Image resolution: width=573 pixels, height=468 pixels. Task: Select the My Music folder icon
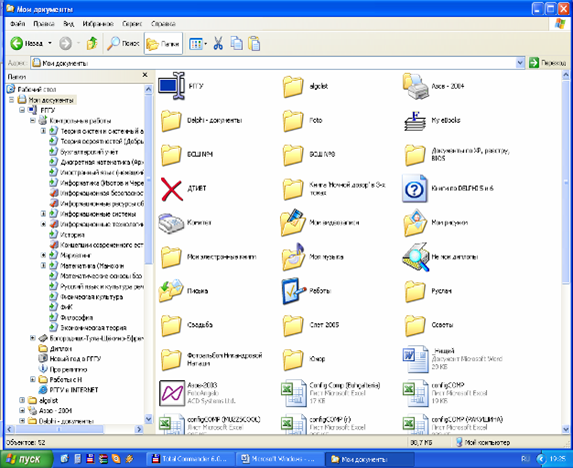pyautogui.click(x=293, y=256)
